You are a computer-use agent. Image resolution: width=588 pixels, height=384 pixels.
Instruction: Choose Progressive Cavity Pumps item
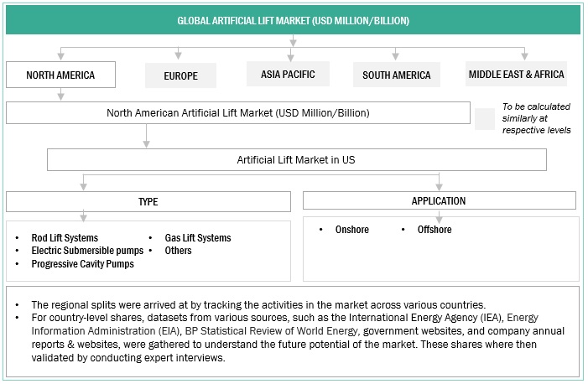[x=82, y=263]
